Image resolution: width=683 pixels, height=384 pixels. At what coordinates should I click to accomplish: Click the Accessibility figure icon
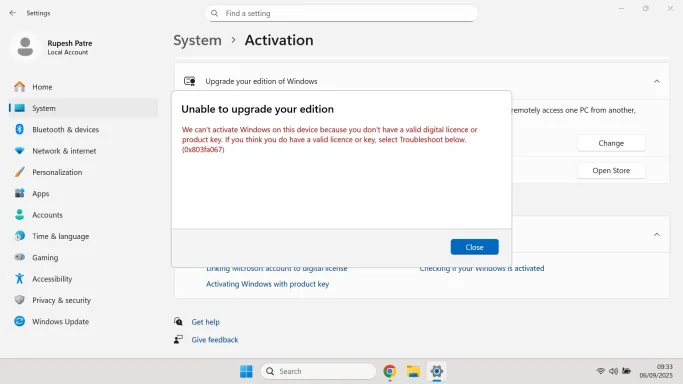coord(20,278)
